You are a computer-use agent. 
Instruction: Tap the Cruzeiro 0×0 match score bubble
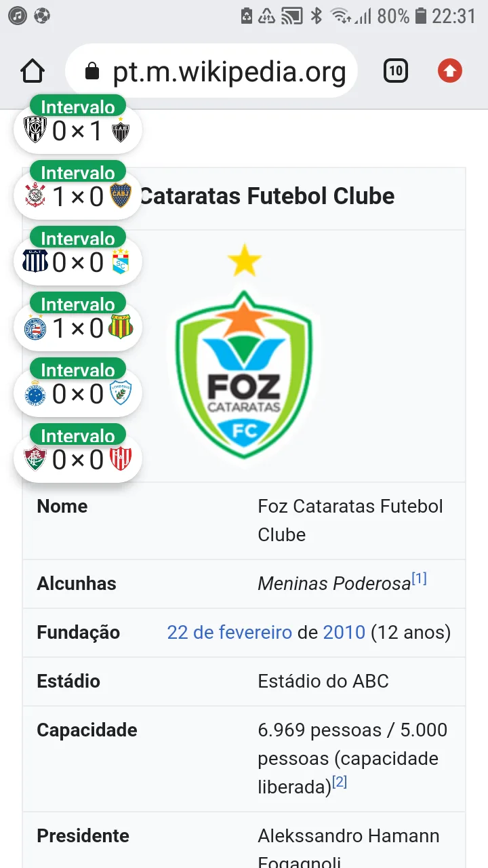click(x=78, y=394)
